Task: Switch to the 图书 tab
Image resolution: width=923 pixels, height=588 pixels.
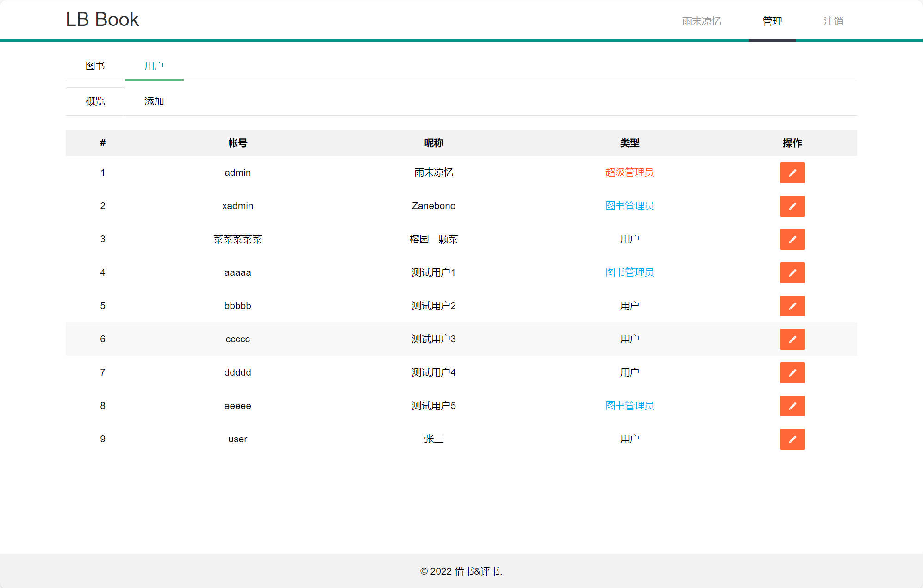Action: click(95, 66)
